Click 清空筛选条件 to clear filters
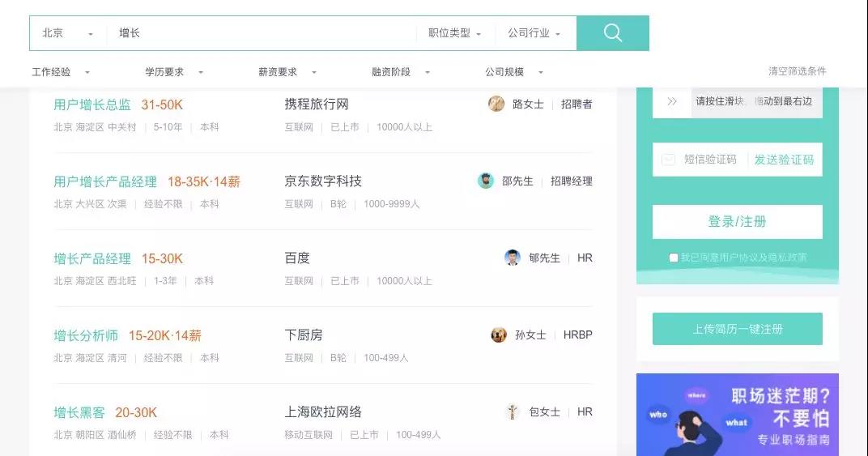This screenshot has width=868, height=456. tap(797, 71)
